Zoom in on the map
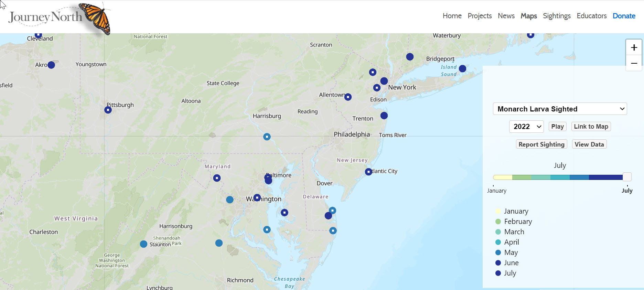644x290 pixels. click(x=634, y=47)
